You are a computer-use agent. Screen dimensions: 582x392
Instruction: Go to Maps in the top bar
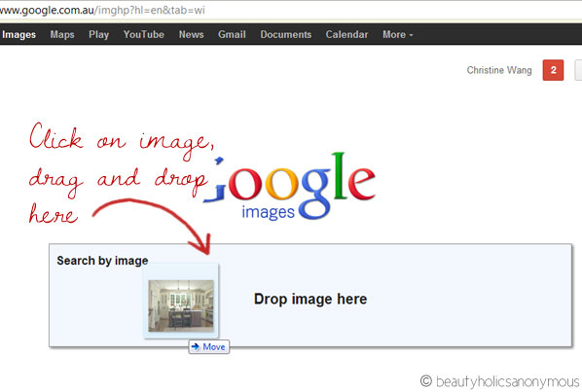pyautogui.click(x=62, y=34)
